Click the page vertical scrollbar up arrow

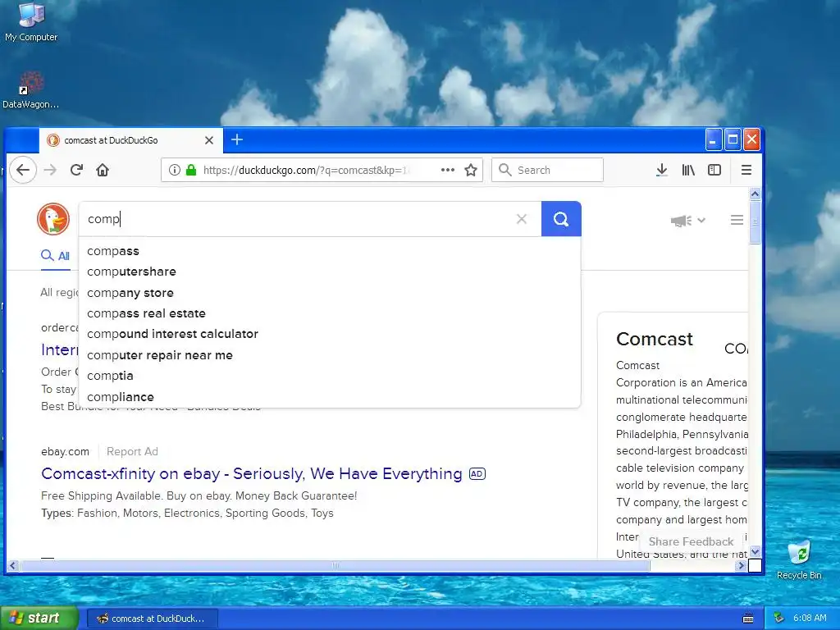[755, 194]
